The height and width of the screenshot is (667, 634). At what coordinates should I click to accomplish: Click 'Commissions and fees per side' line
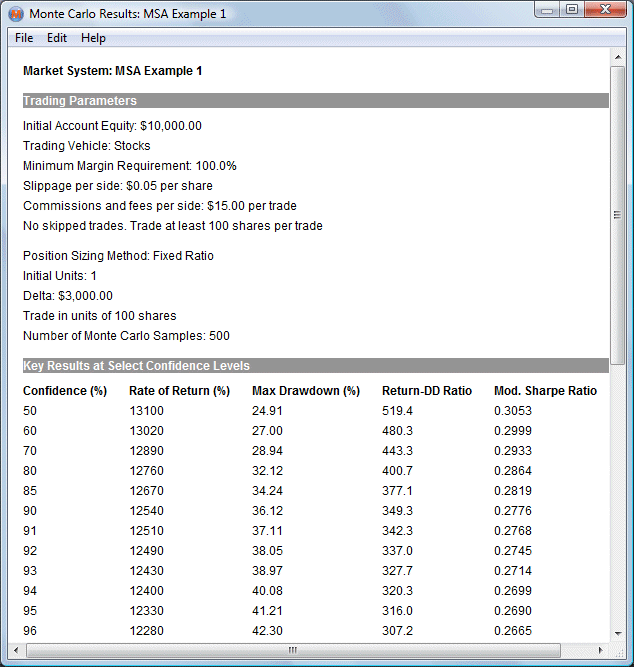point(160,206)
